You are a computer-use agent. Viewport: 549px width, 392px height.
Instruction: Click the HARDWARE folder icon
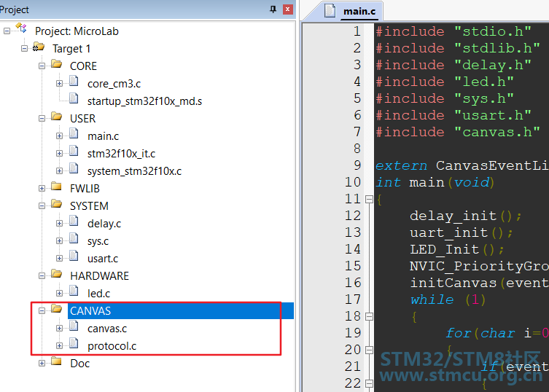(56, 274)
